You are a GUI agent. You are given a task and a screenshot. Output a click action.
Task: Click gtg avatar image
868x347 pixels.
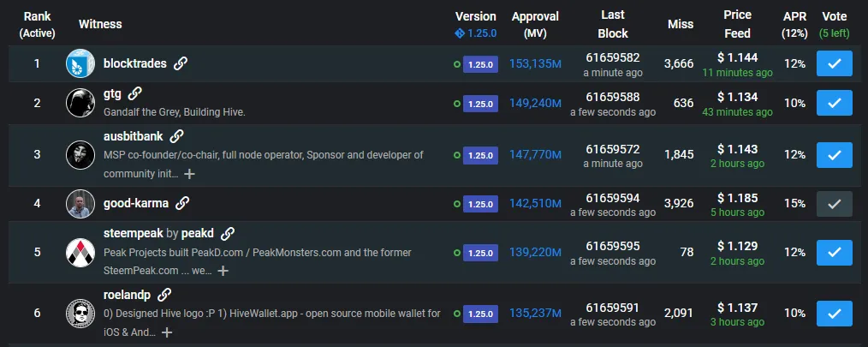(80, 103)
